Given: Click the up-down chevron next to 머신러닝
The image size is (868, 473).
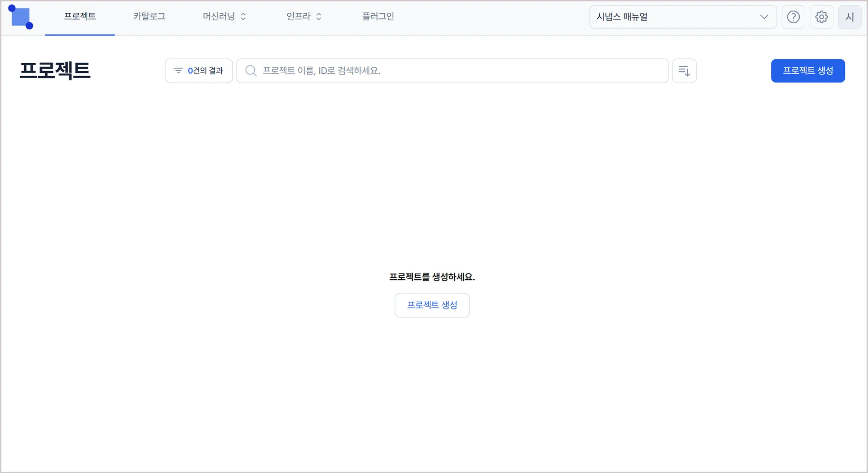Looking at the screenshot, I should (243, 17).
